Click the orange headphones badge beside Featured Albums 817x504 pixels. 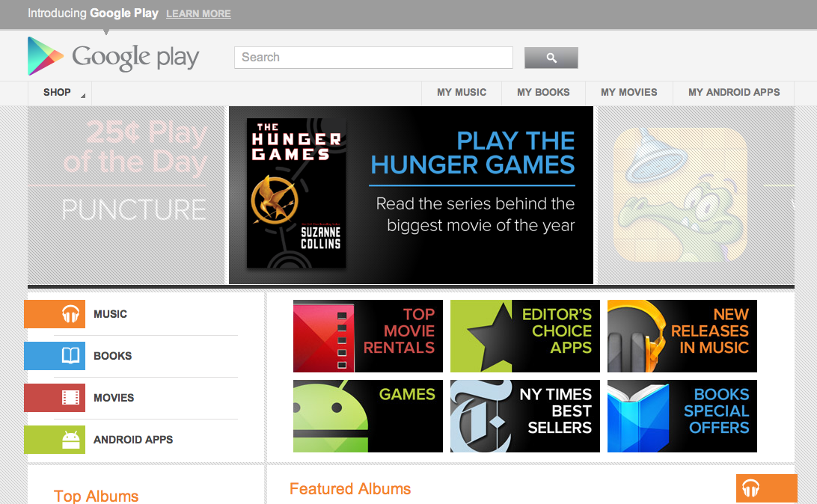(x=766, y=488)
